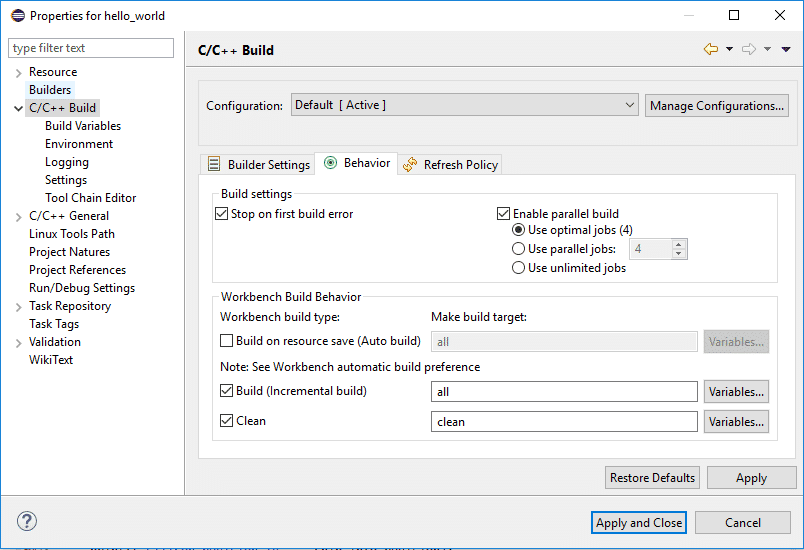
Task: Increase the parallel jobs spinner value
Action: (678, 245)
